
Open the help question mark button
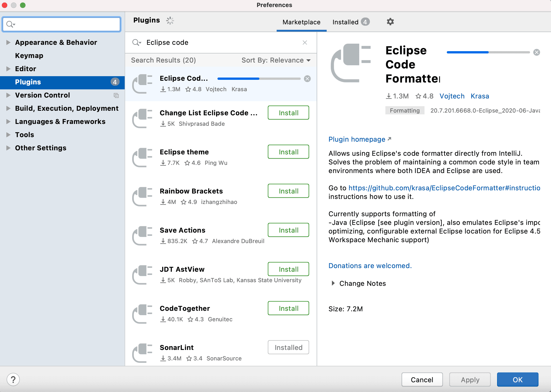[x=13, y=379]
